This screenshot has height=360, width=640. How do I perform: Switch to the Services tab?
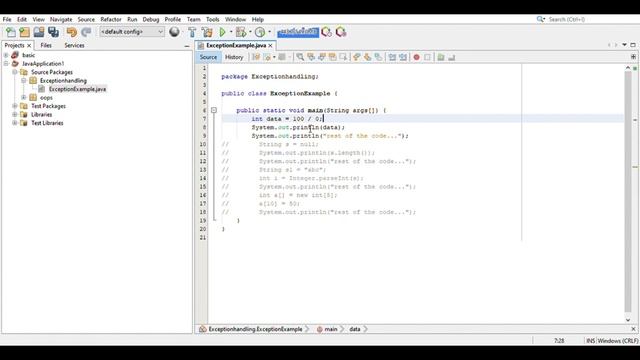point(74,45)
